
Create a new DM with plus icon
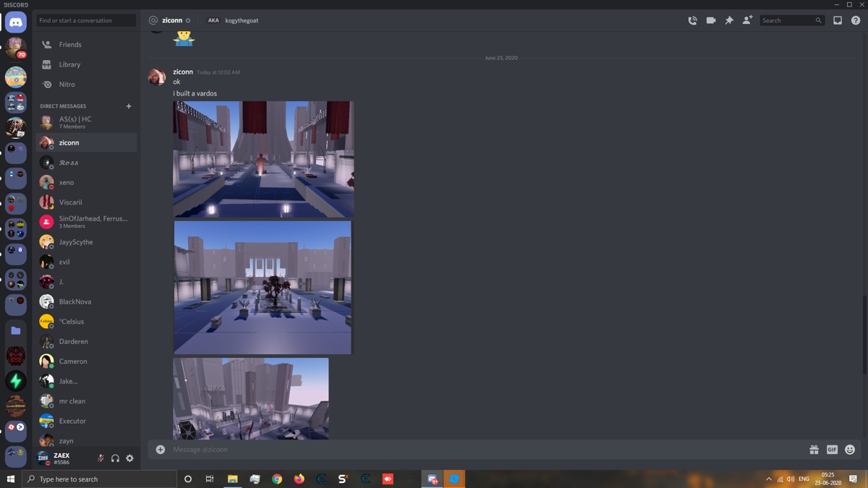click(x=129, y=106)
